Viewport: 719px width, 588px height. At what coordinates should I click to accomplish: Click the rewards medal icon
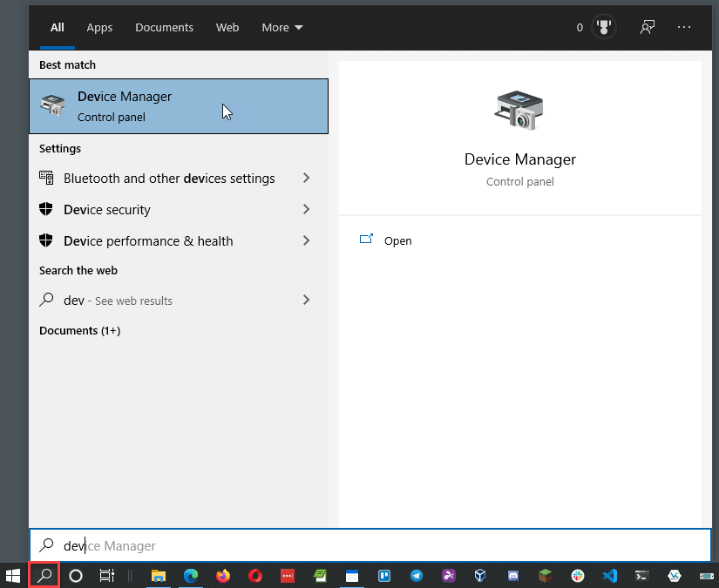603,27
